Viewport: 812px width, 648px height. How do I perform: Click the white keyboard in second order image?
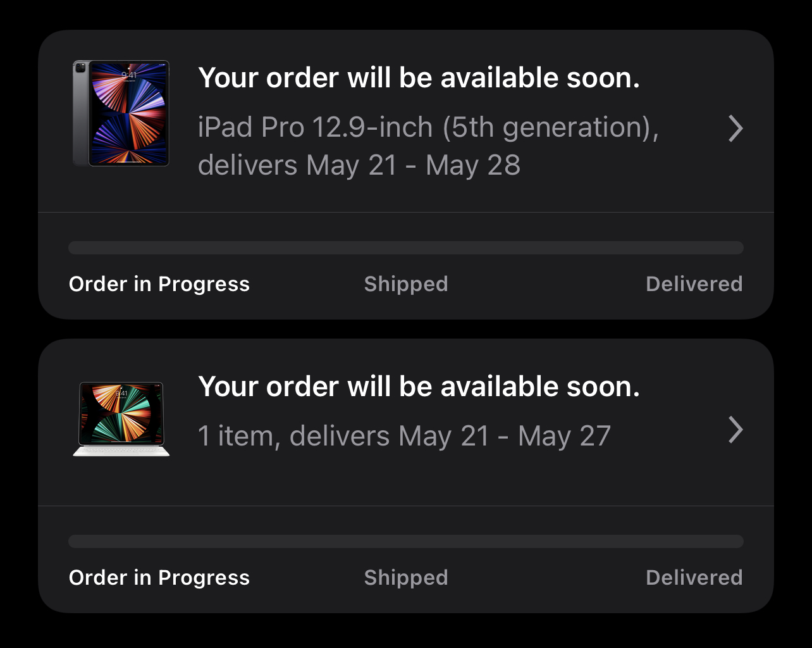[121, 451]
